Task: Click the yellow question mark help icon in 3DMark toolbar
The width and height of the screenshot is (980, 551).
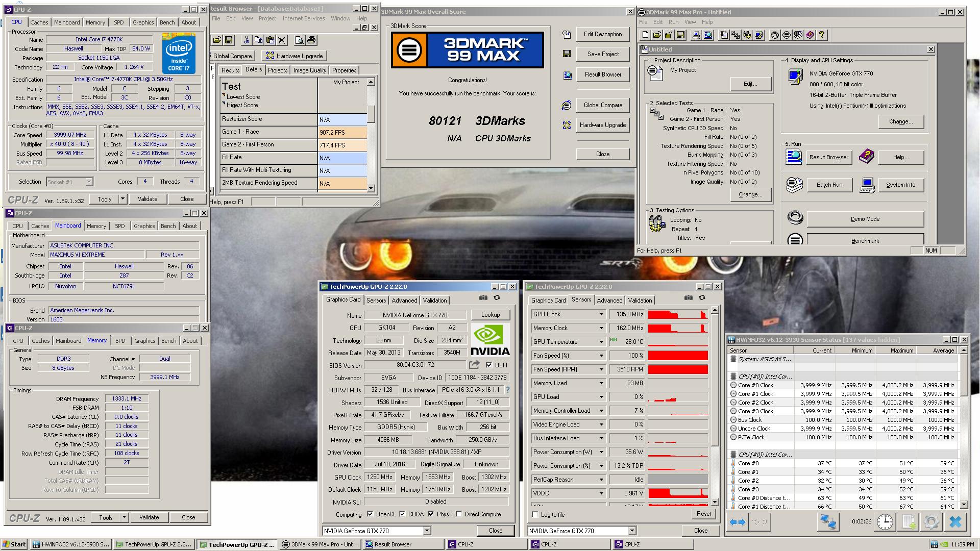Action: (x=822, y=35)
